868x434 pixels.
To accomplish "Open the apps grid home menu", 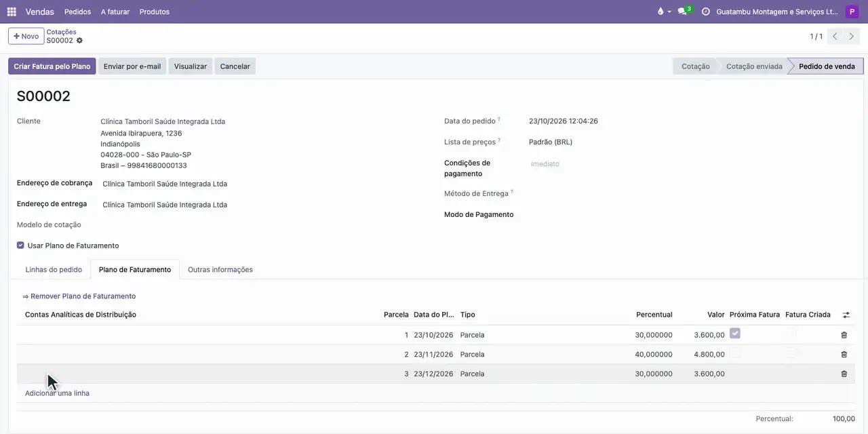I will coord(12,12).
